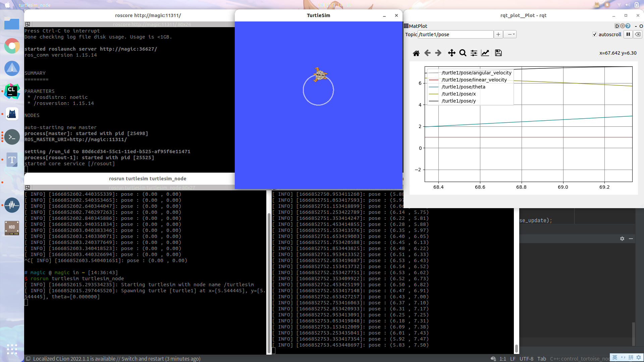644x362 pixels.
Task: Open the CLion settings gear in panel
Action: [622, 239]
